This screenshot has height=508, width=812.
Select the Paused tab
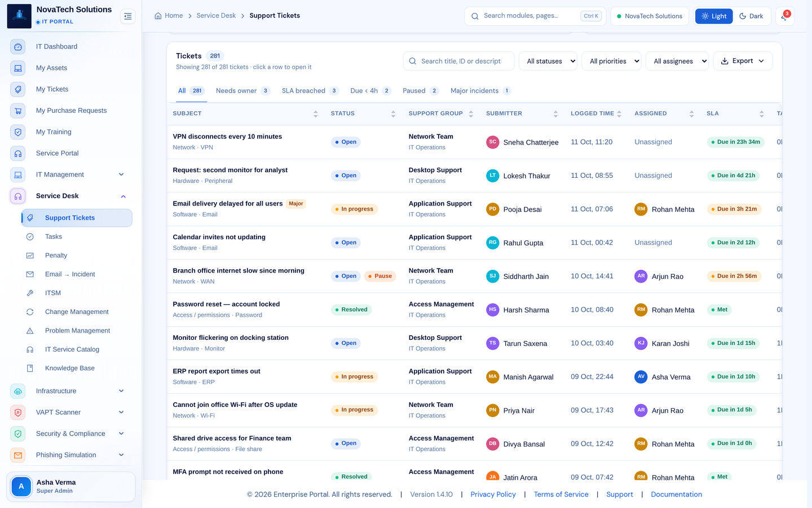(x=420, y=91)
